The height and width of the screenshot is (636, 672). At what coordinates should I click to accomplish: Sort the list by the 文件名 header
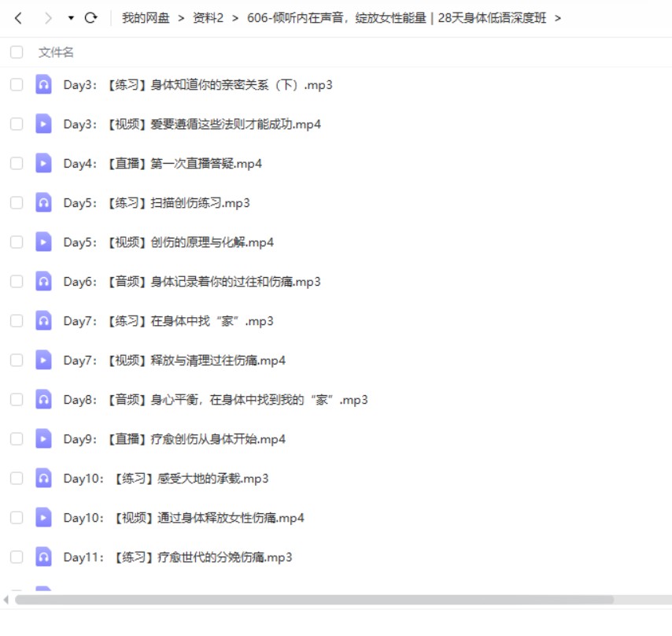[x=56, y=52]
